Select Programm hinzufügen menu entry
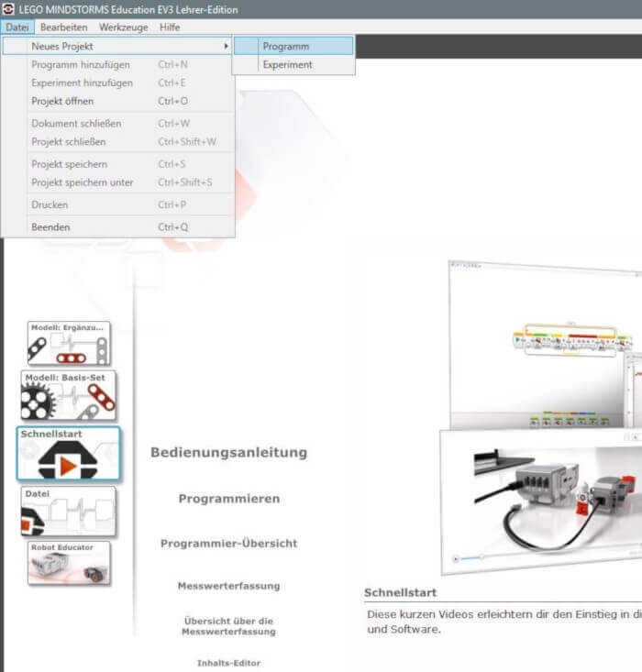642x672 pixels. [117, 65]
